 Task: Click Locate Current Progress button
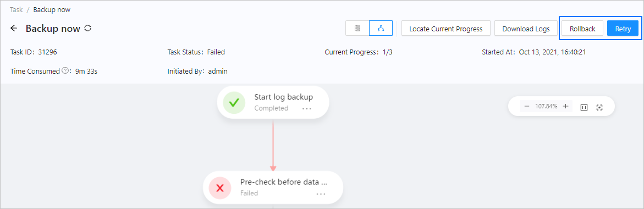(445, 29)
